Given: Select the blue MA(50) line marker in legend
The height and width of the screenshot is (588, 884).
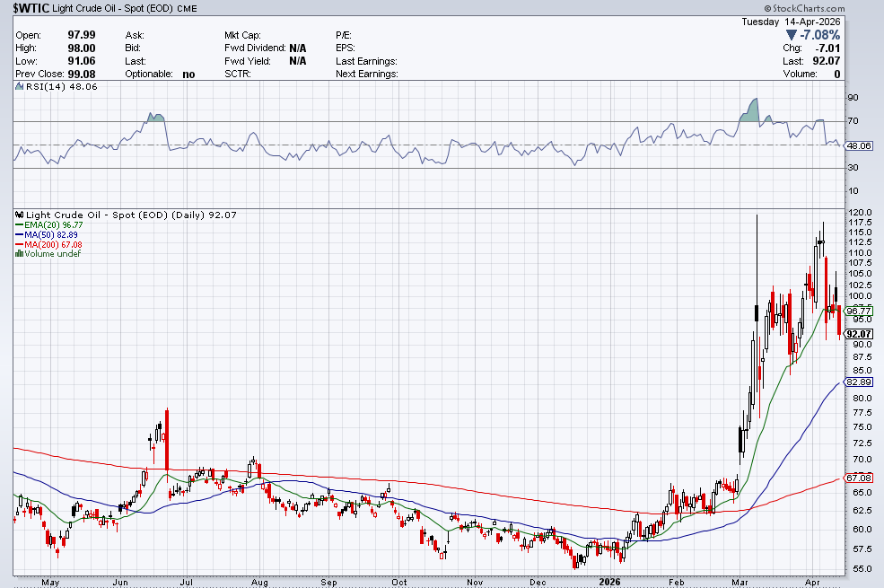Looking at the screenshot, I should tap(20, 234).
